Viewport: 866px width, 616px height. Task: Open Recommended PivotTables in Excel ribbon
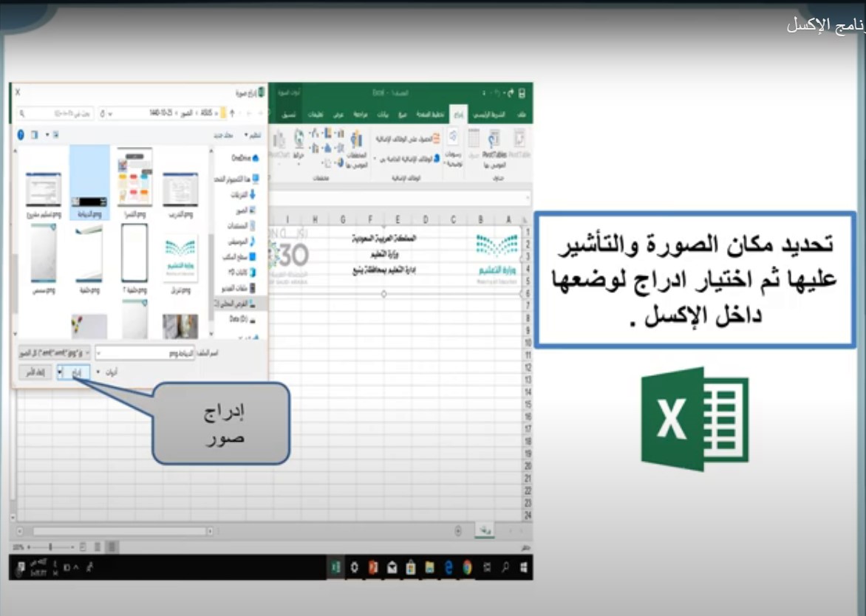[x=494, y=149]
